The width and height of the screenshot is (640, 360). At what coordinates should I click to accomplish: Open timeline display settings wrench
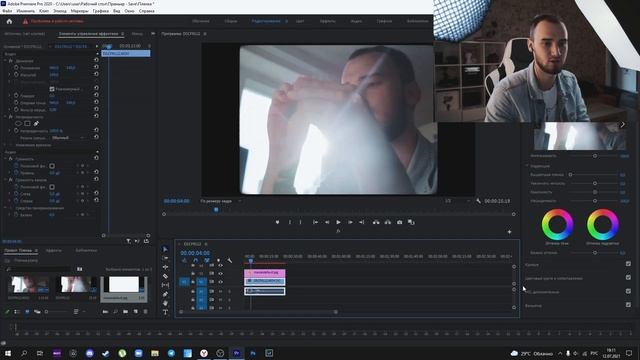coord(230,260)
